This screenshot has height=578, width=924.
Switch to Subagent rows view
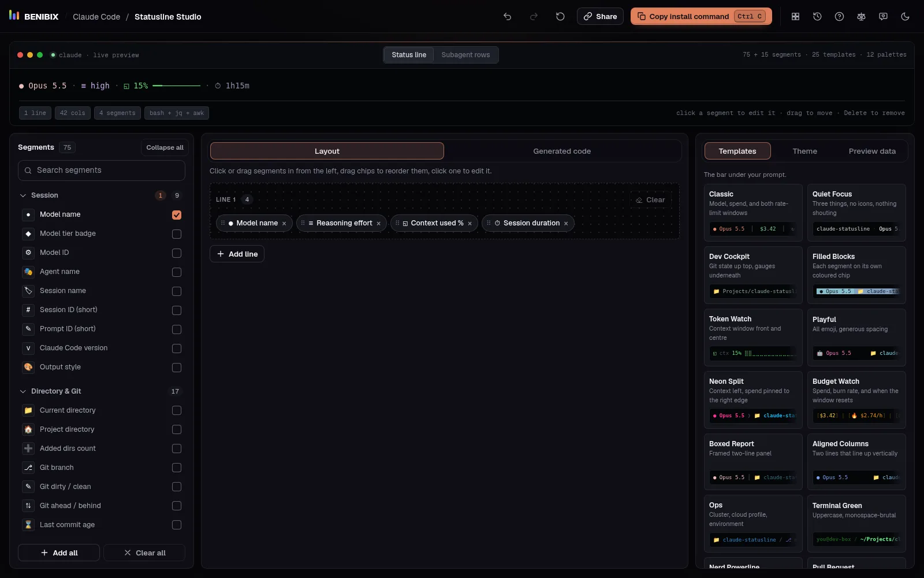point(465,55)
